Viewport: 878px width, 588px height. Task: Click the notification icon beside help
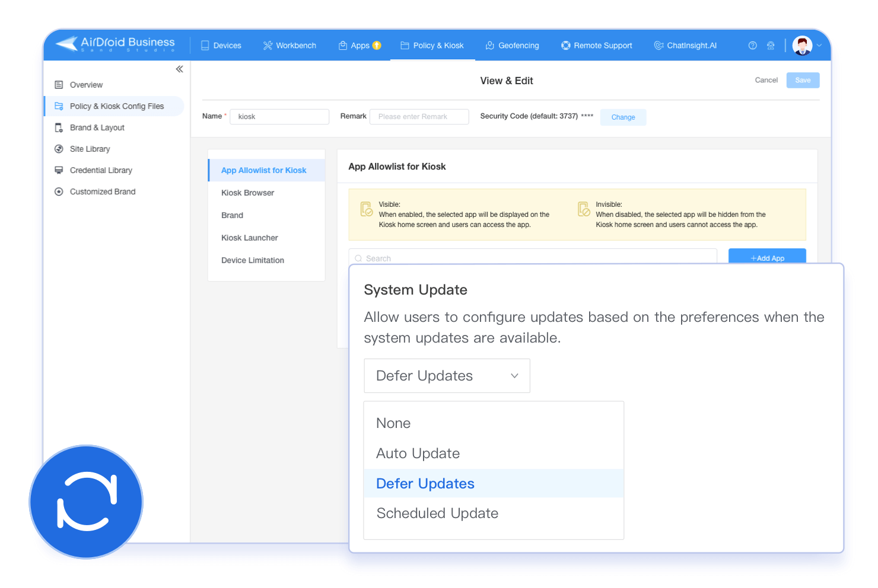click(771, 45)
